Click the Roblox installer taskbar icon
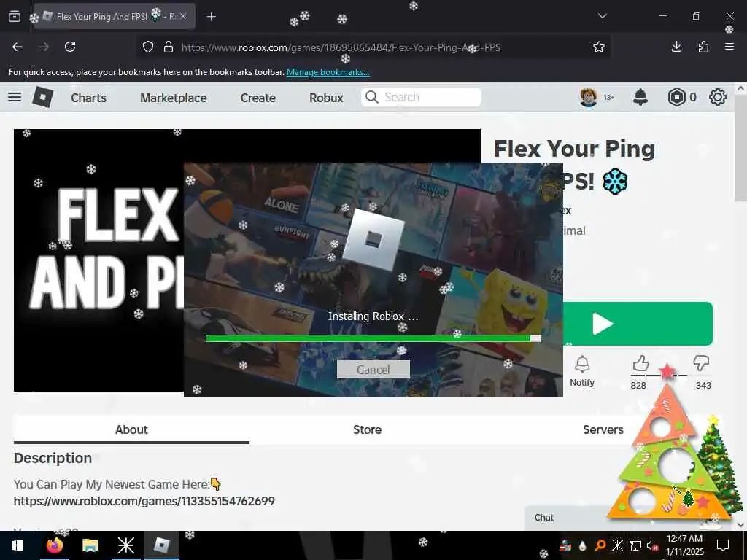 pos(161,545)
